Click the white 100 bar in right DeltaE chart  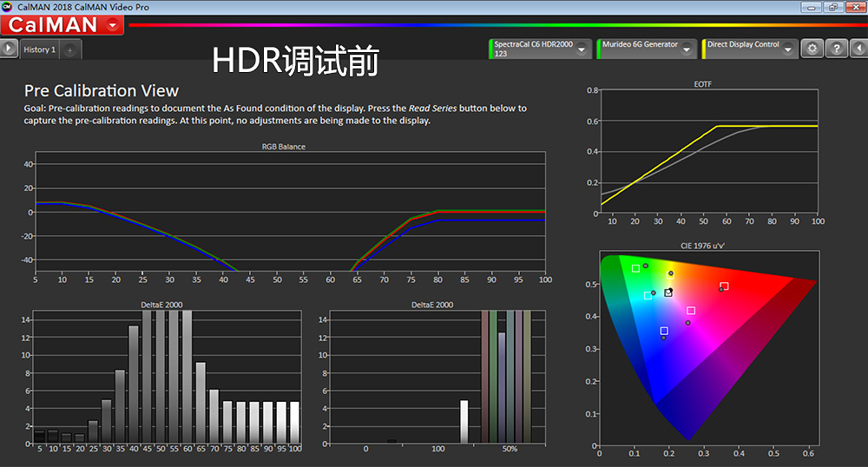point(464,422)
